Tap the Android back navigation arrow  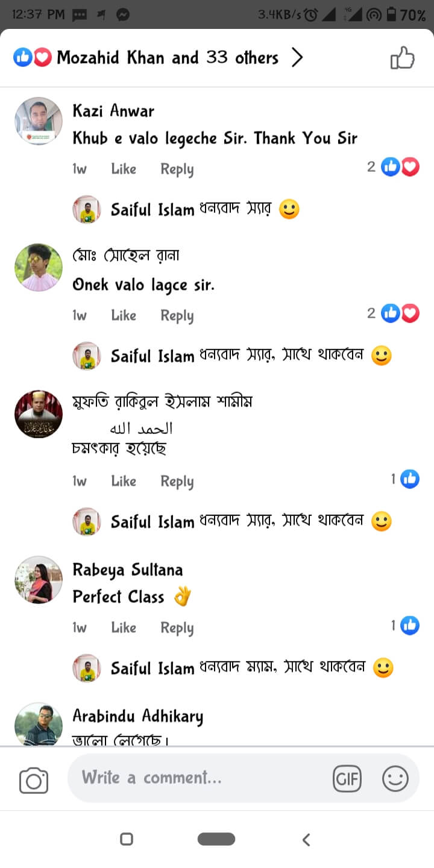click(306, 839)
